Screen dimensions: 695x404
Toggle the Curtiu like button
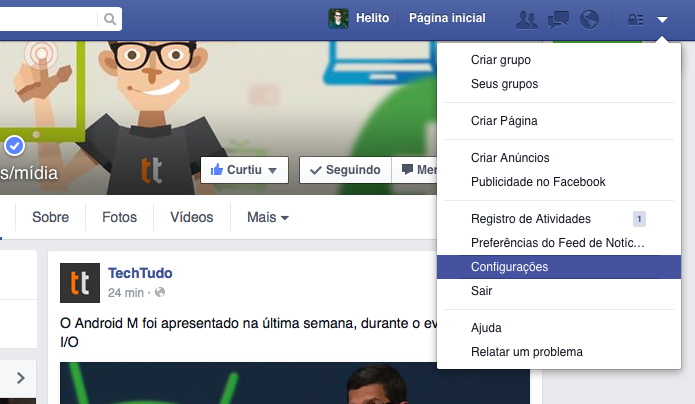[245, 170]
